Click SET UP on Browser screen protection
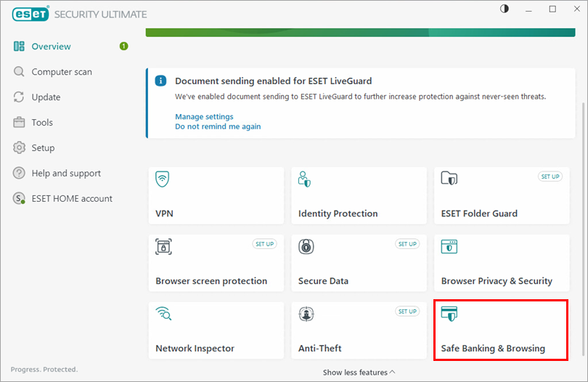588x382 pixels. tap(264, 244)
